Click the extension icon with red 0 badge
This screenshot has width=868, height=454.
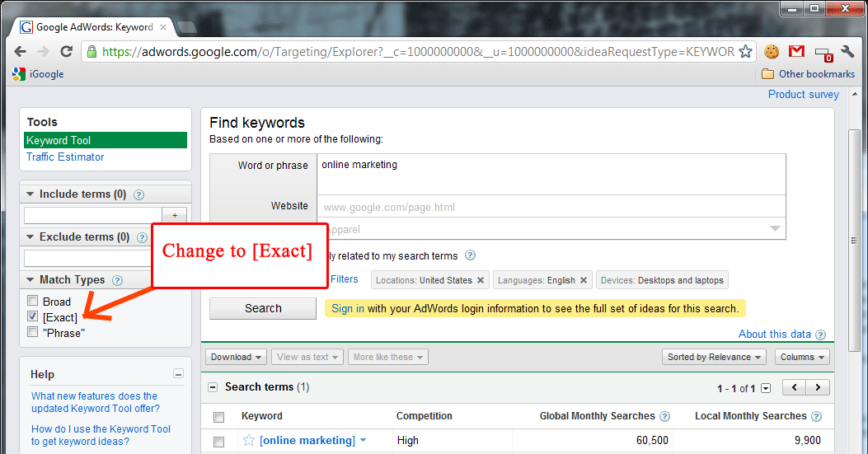point(823,54)
